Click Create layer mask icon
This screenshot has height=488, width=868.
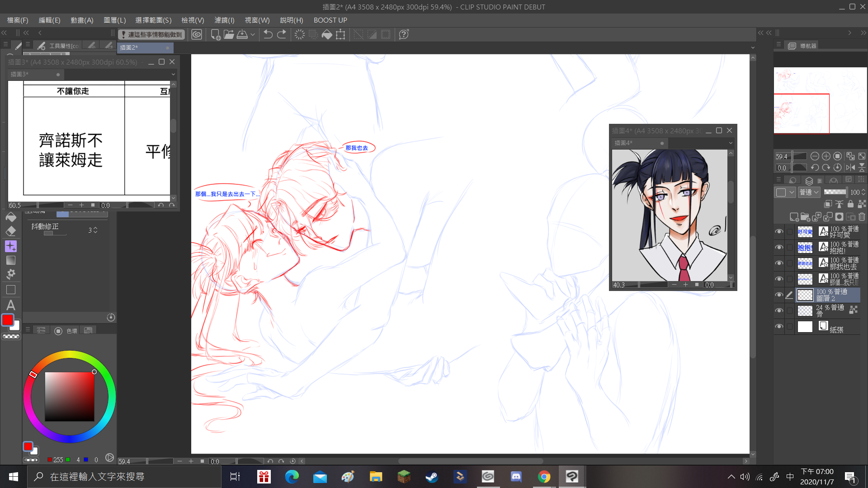(839, 217)
